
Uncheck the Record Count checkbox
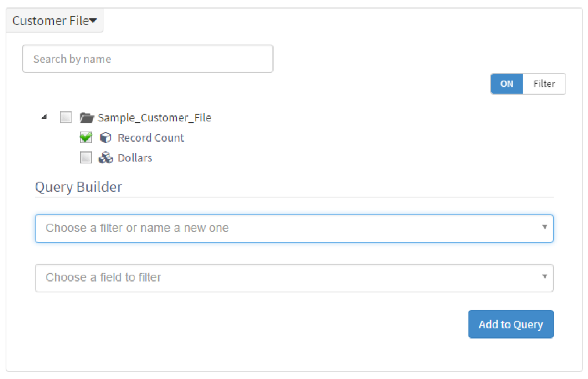86,138
